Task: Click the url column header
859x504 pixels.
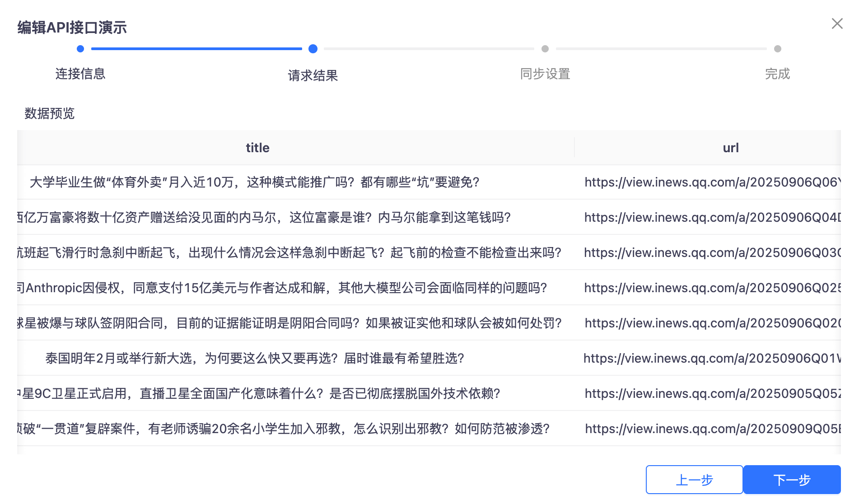Action: (x=730, y=148)
